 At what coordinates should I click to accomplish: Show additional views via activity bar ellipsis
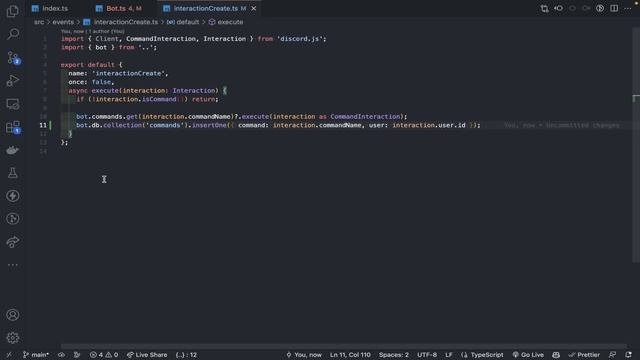click(x=13, y=264)
